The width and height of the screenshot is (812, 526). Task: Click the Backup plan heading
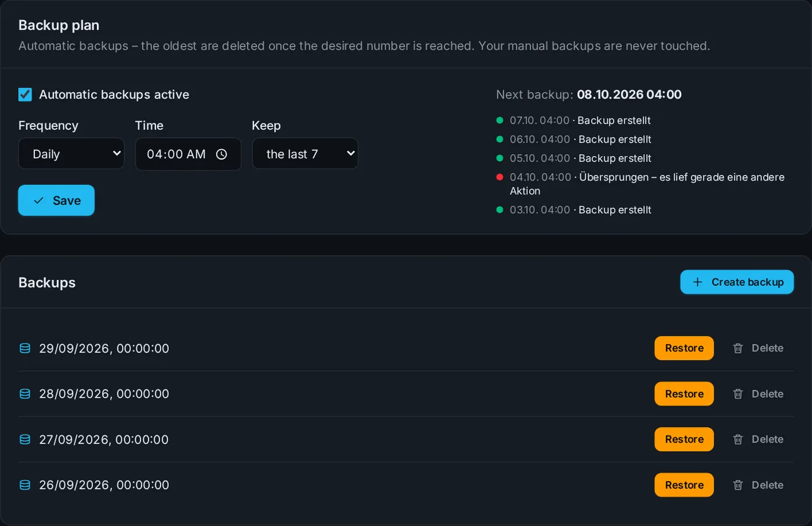point(59,26)
